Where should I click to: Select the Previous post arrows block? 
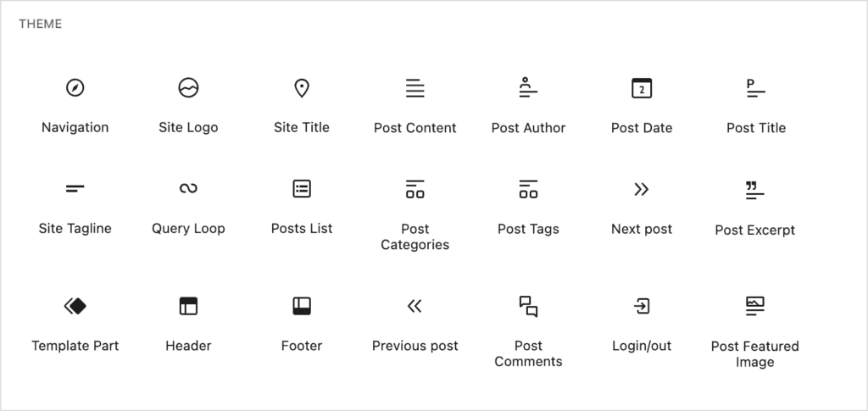point(415,325)
